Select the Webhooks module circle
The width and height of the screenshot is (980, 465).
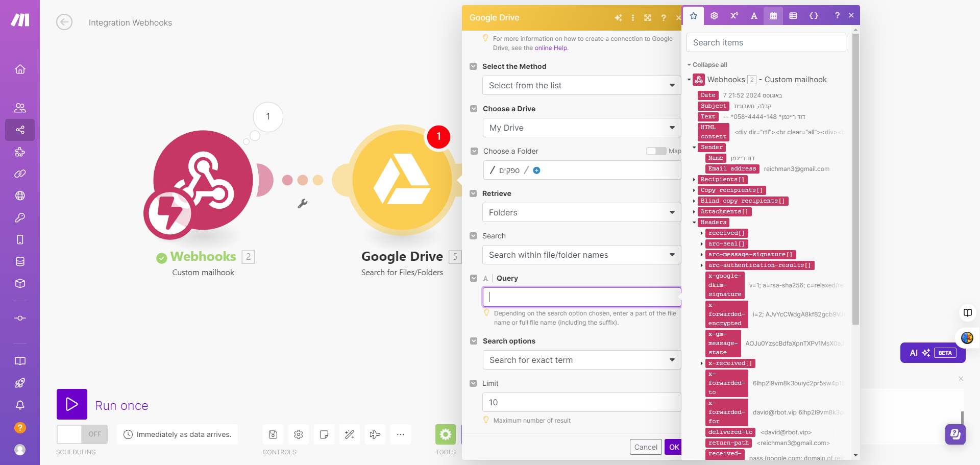tap(203, 180)
